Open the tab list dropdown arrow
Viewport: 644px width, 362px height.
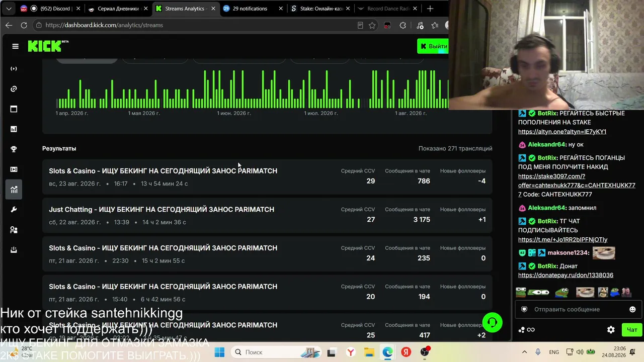9,9
